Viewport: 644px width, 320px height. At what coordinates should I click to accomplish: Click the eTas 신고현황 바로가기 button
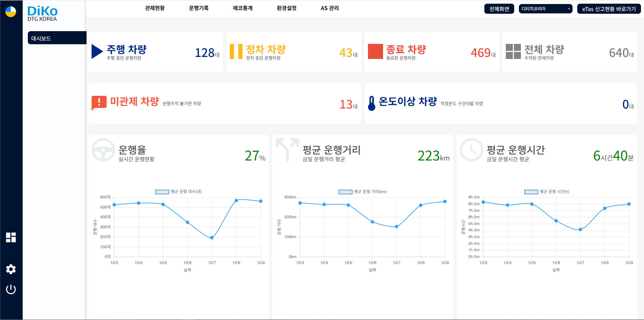tap(609, 9)
